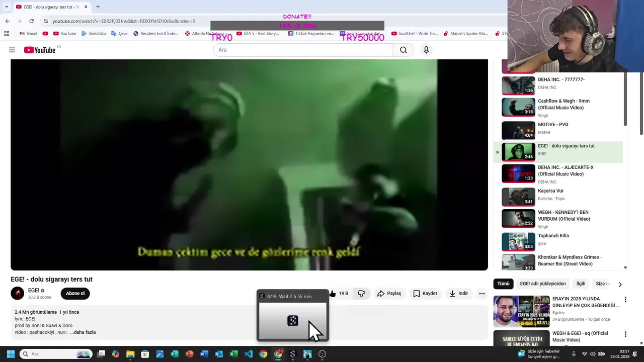The height and width of the screenshot is (362, 644).
Task: Save video to playlist with Kaydet
Action: click(425, 294)
